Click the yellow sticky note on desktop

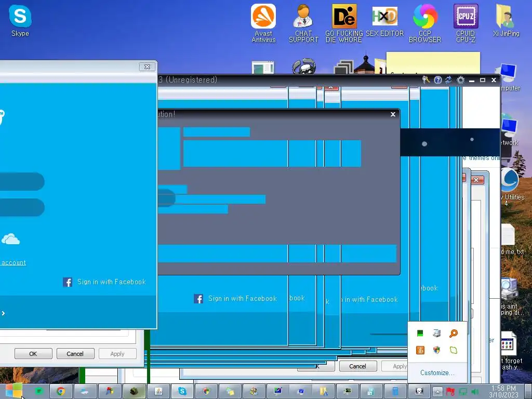click(433, 63)
